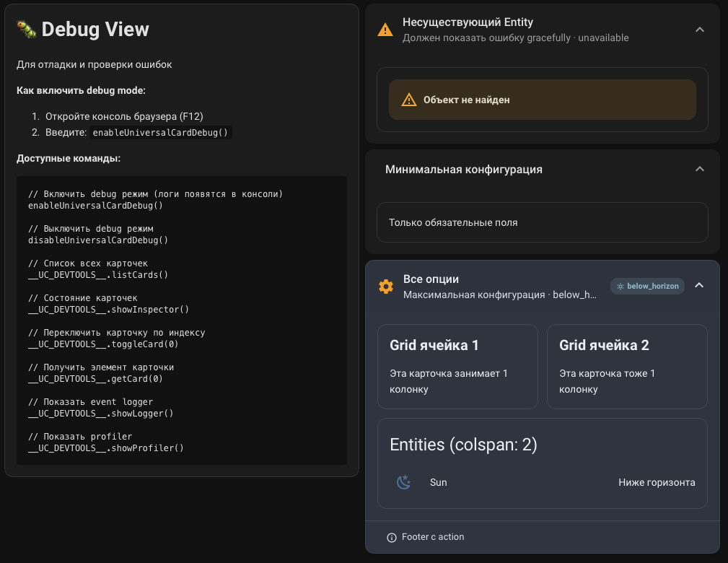Click the warning icon inside 'Объект не найден' alert
The width and height of the screenshot is (728, 563).
tap(409, 100)
